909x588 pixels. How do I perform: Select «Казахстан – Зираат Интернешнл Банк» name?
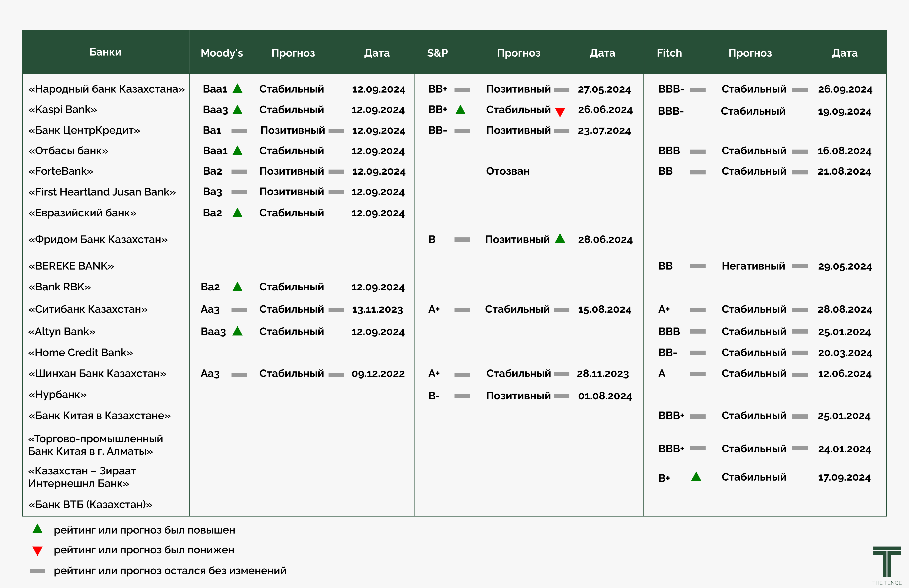pyautogui.click(x=82, y=477)
